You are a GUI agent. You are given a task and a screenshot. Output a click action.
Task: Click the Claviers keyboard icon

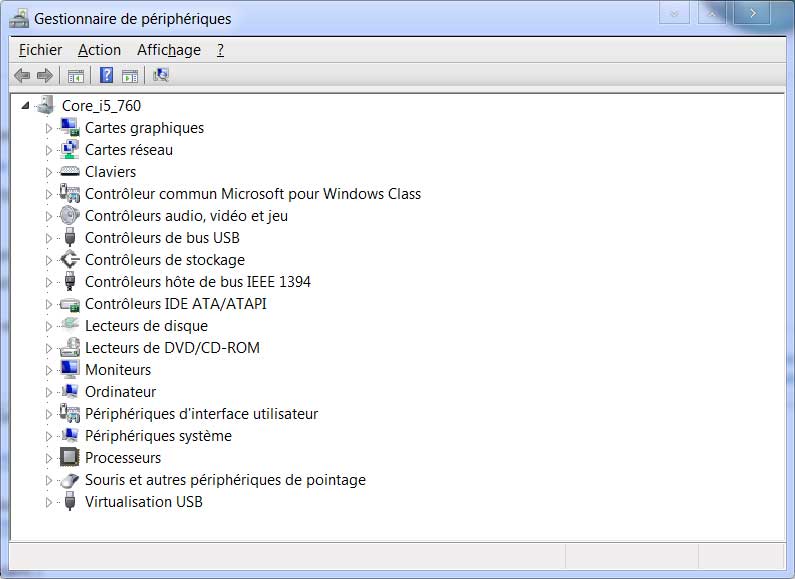pos(69,171)
